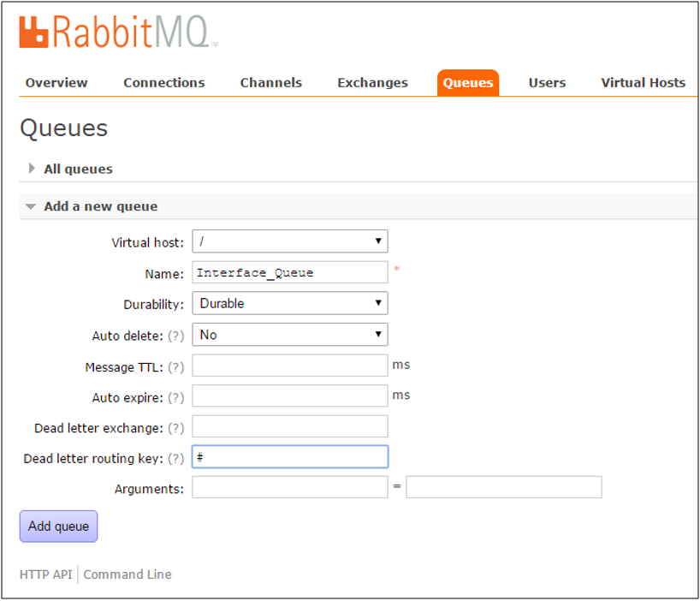
Task: Click the Dead letter routing key field
Action: 290,456
